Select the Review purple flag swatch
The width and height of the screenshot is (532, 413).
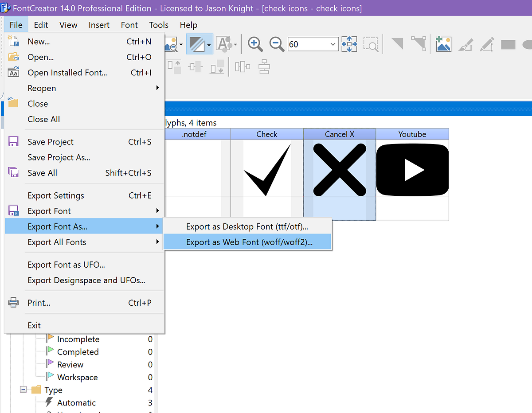tap(50, 364)
